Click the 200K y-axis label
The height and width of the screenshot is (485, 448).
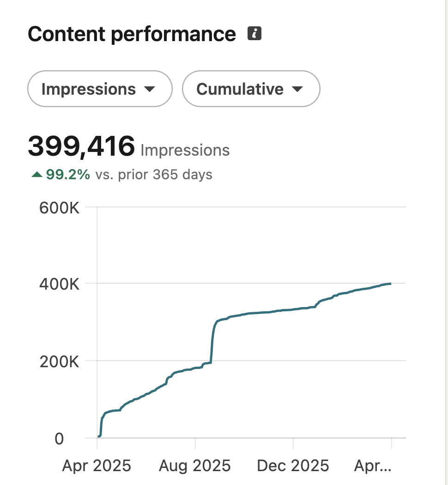point(60,361)
